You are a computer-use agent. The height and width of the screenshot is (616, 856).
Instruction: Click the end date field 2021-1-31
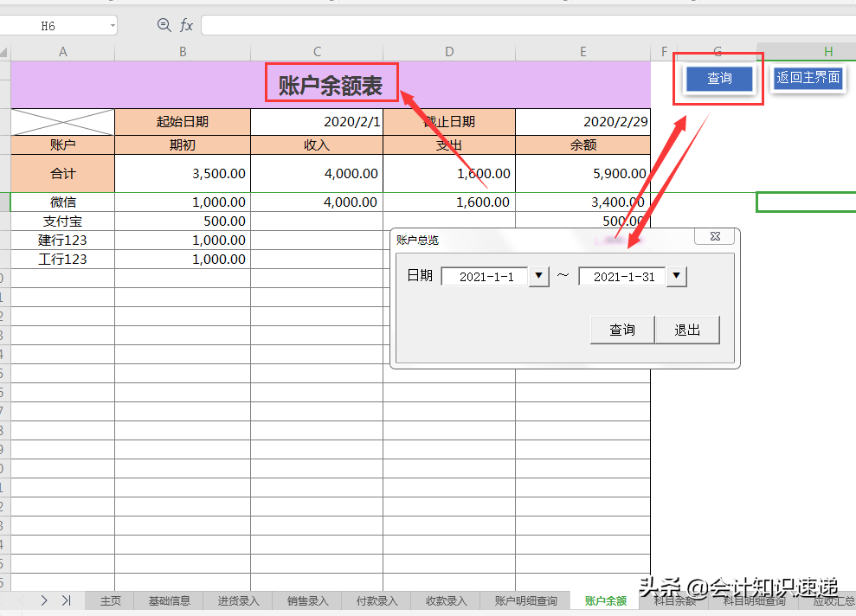tap(623, 277)
